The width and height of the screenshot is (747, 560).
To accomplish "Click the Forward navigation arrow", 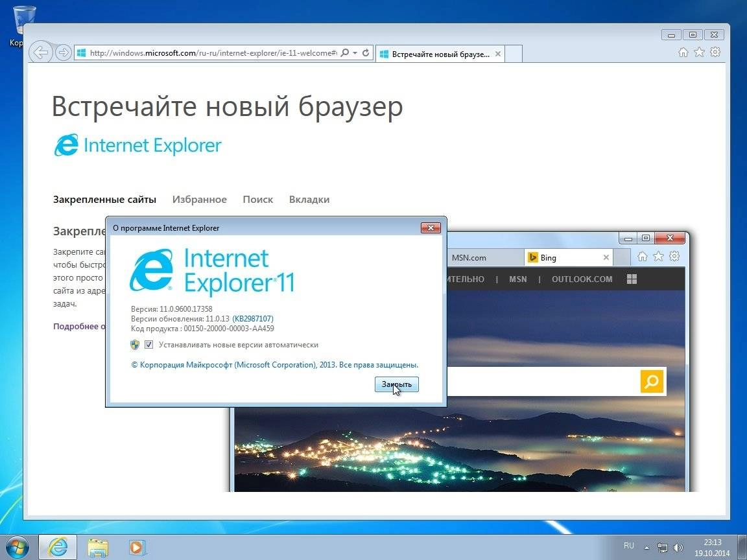I will click(64, 52).
